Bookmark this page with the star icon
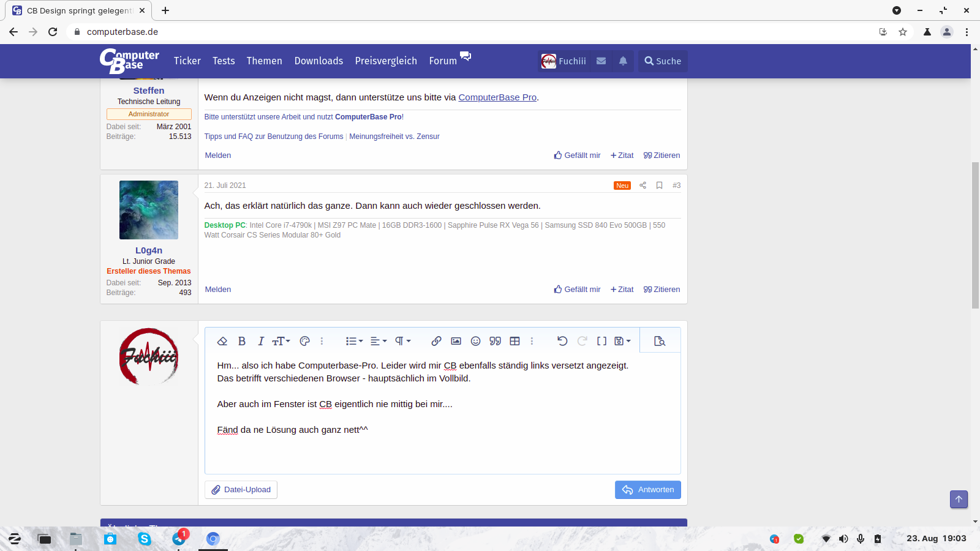The width and height of the screenshot is (980, 551). coord(903,32)
